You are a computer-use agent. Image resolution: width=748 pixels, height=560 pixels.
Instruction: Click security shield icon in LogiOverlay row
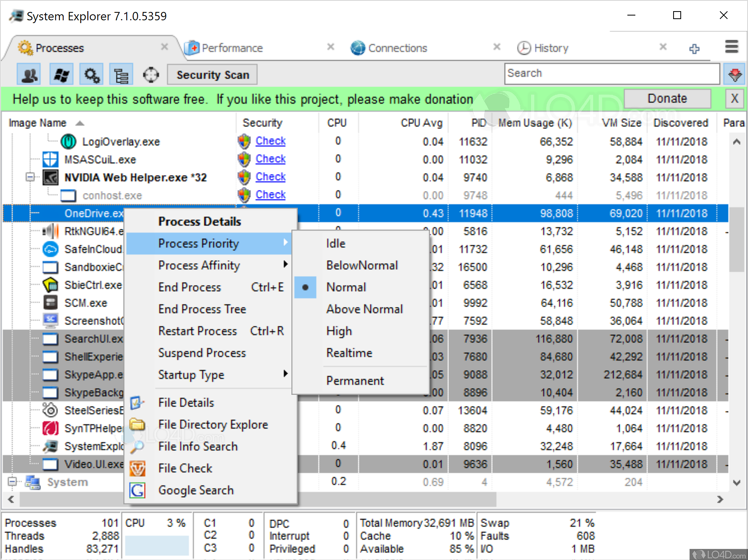(244, 141)
